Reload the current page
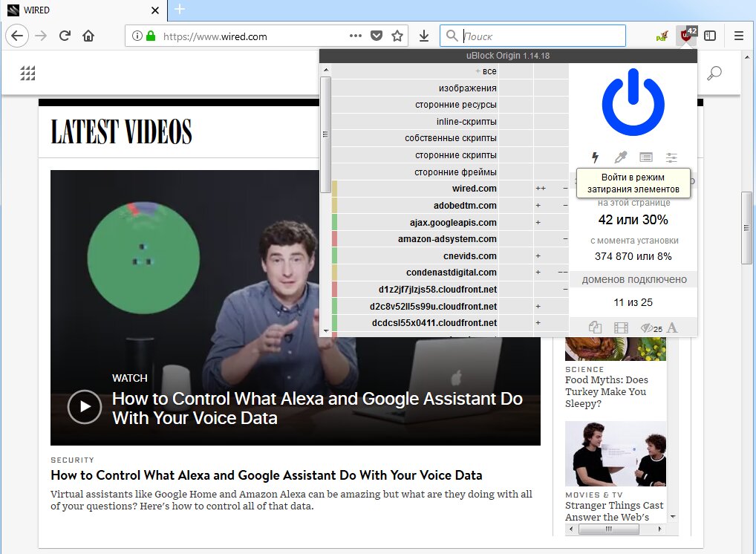756x554 pixels. 65,36
